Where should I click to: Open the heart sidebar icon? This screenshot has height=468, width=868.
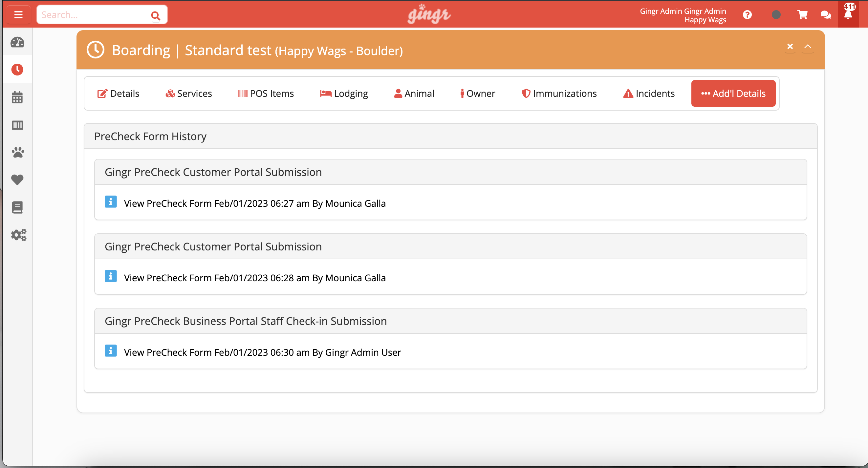click(17, 180)
